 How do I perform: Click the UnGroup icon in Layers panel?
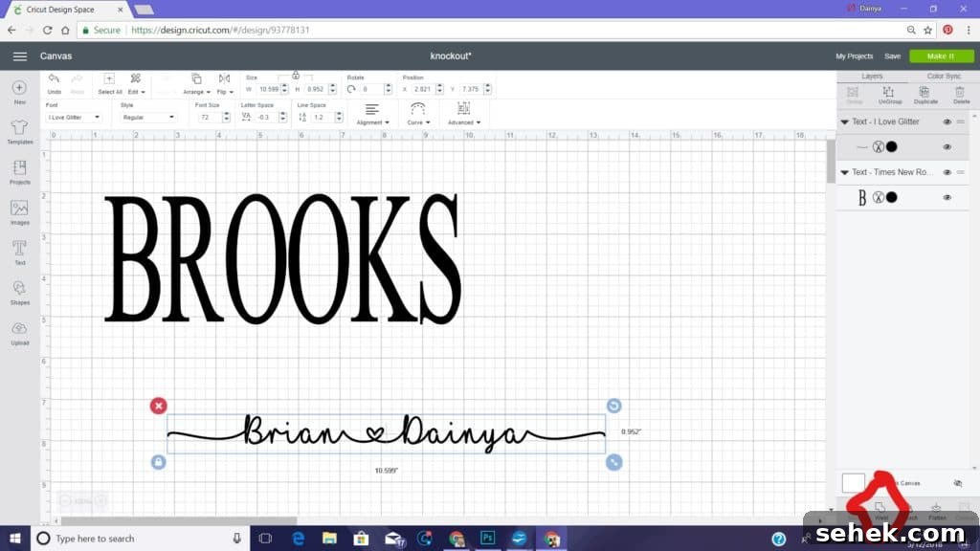[889, 95]
